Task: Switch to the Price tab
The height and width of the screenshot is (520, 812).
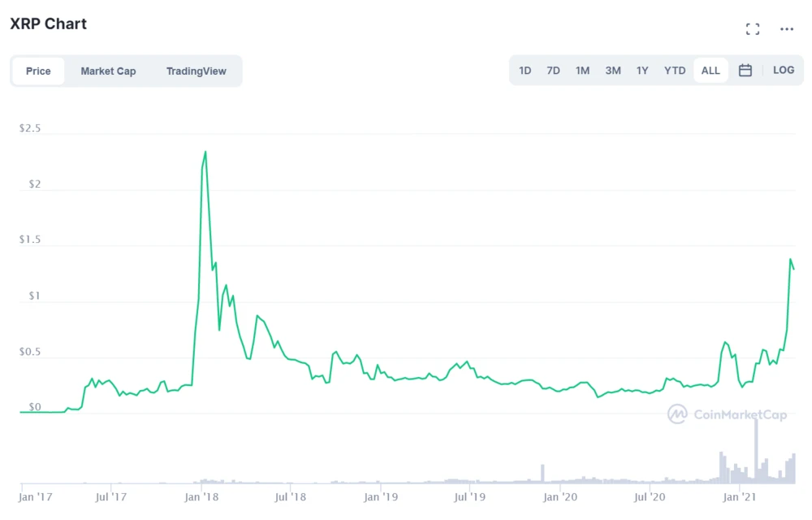Action: [x=38, y=71]
